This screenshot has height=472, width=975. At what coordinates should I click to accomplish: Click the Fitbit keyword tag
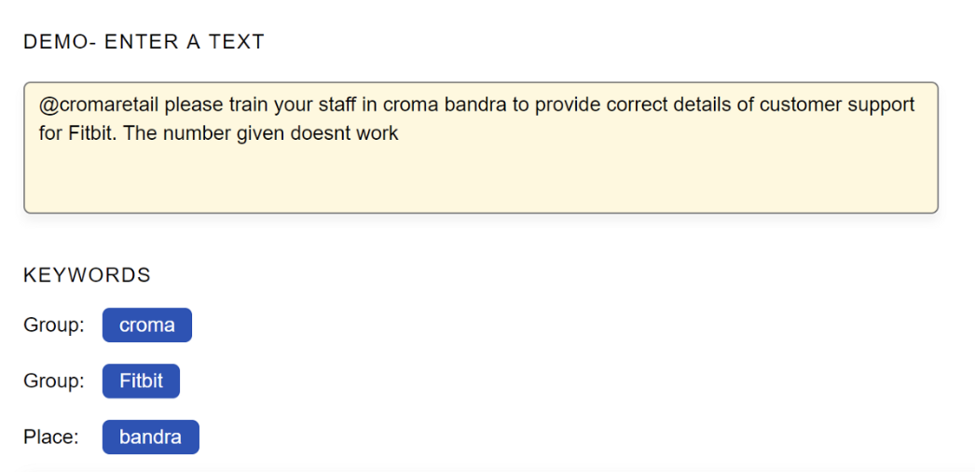coord(141,381)
